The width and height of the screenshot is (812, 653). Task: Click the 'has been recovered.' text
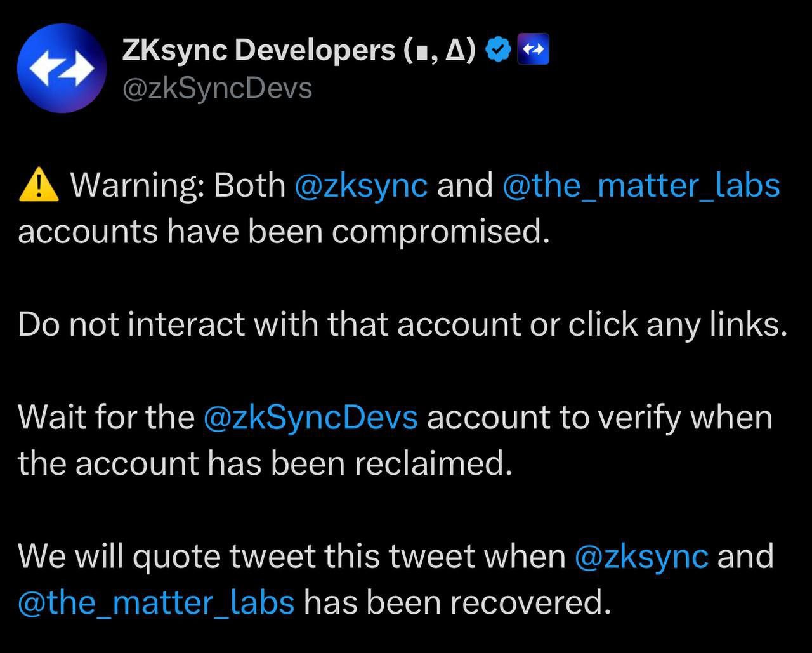[457, 602]
